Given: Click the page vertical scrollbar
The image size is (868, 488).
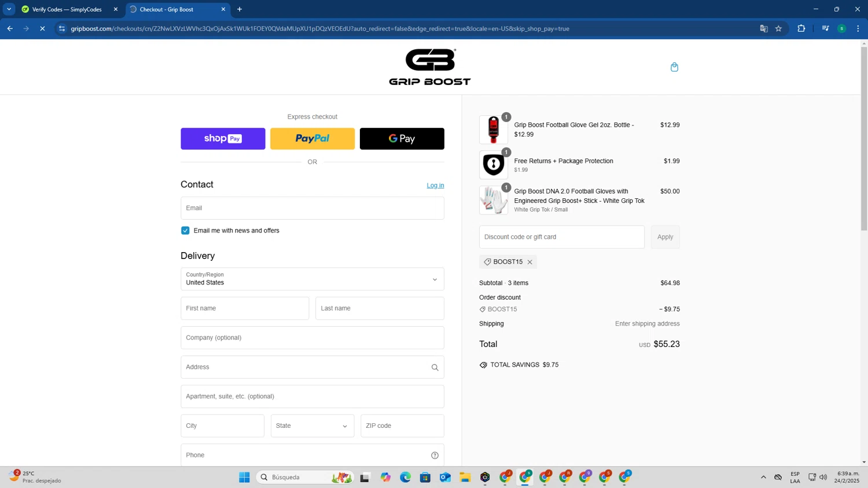Looking at the screenshot, I should point(864,139).
